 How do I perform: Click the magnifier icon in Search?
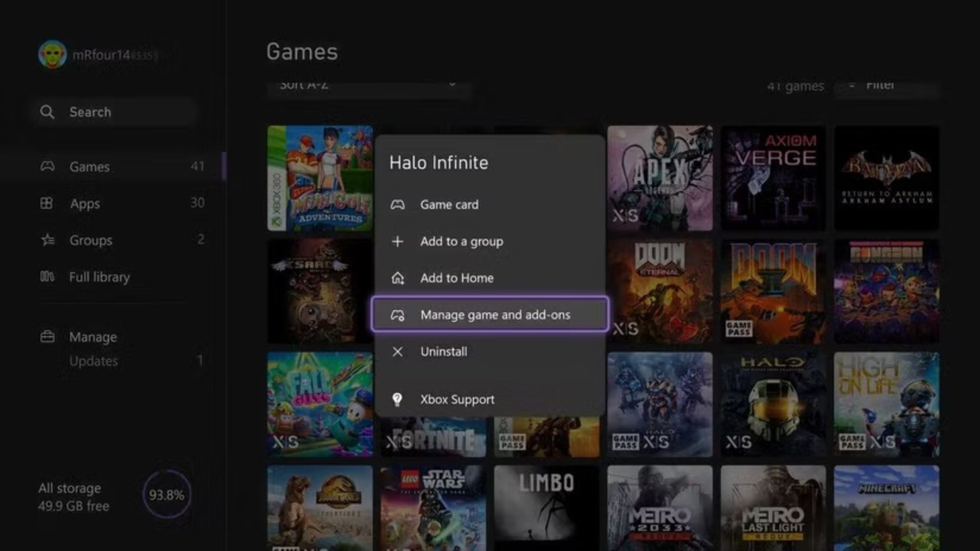[47, 112]
